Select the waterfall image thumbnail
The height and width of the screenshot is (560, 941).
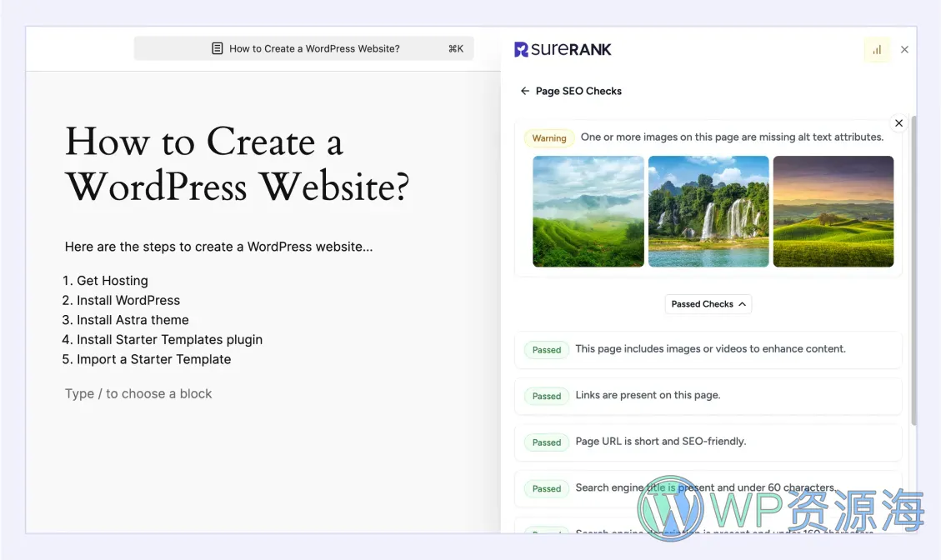(x=708, y=212)
